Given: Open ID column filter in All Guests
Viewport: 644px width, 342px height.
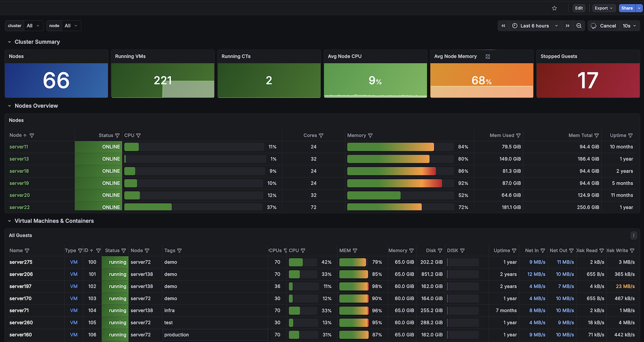Looking at the screenshot, I should pos(99,250).
